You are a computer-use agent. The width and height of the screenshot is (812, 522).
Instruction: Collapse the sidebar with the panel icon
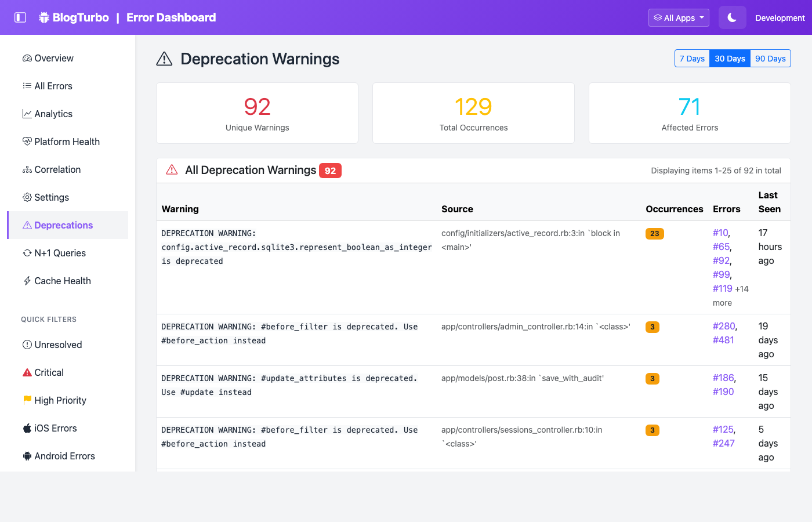tap(21, 17)
